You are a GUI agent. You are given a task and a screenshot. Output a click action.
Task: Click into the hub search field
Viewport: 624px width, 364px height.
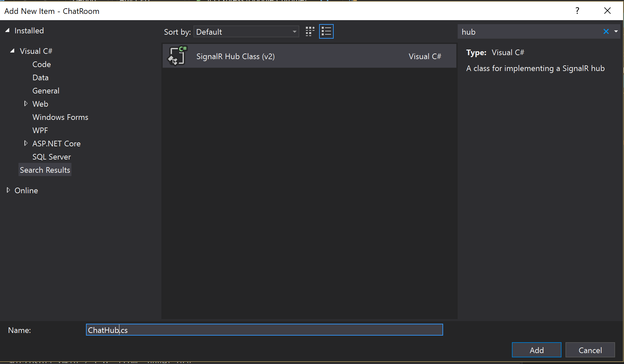(529, 32)
